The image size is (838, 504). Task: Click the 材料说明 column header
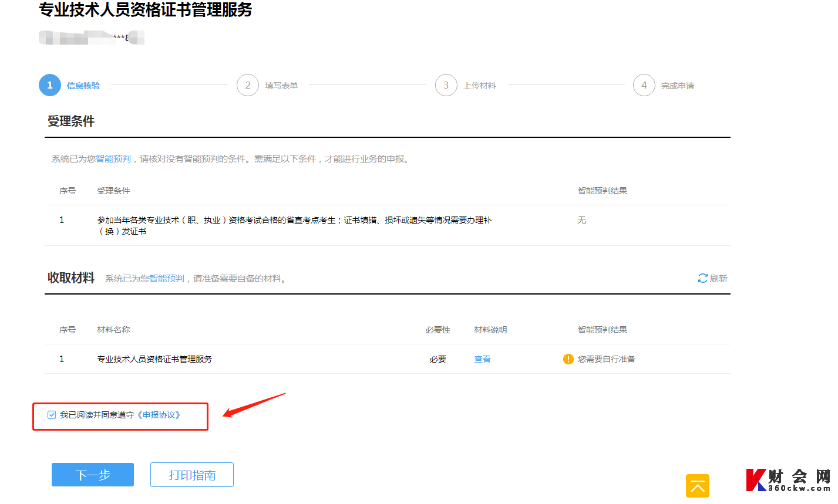491,330
